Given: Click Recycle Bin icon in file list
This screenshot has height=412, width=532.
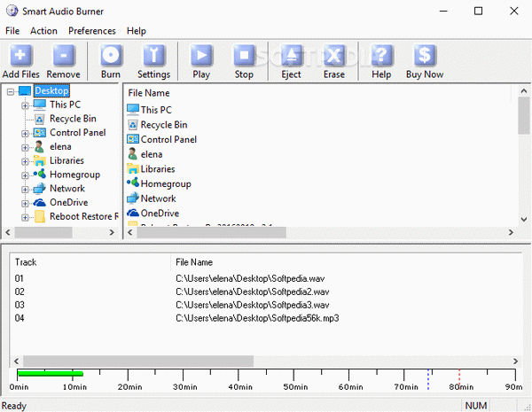Looking at the screenshot, I should tap(133, 125).
